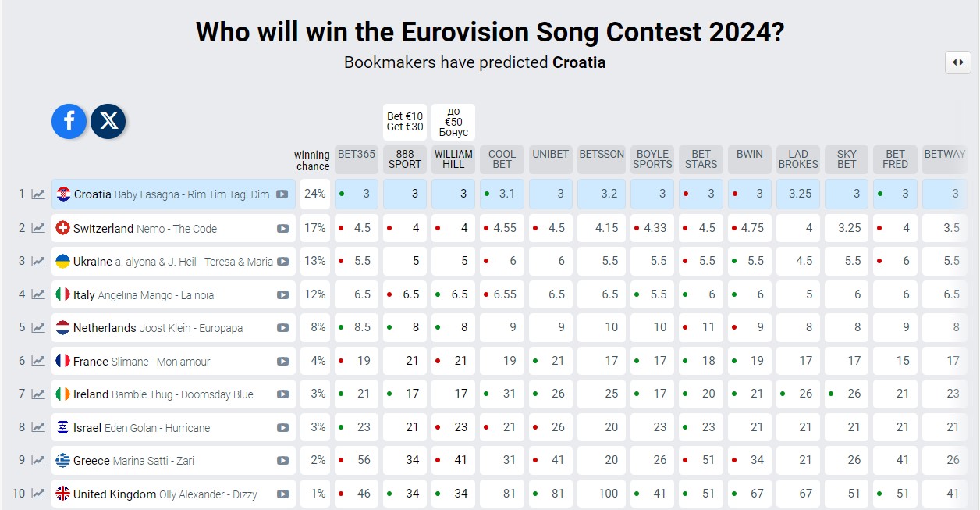980x510 pixels.
Task: Play the video for France's Mon amour
Action: tap(282, 362)
